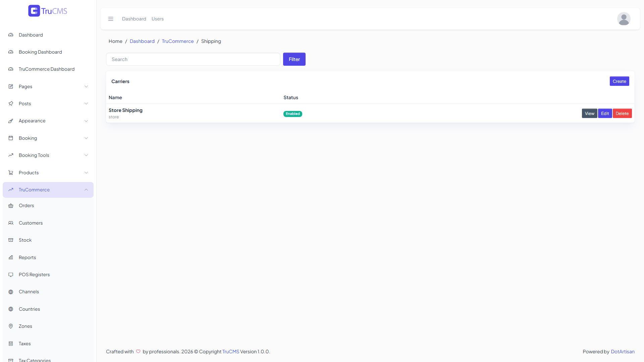
Task: Click the Customers people icon
Action: pos(11,223)
